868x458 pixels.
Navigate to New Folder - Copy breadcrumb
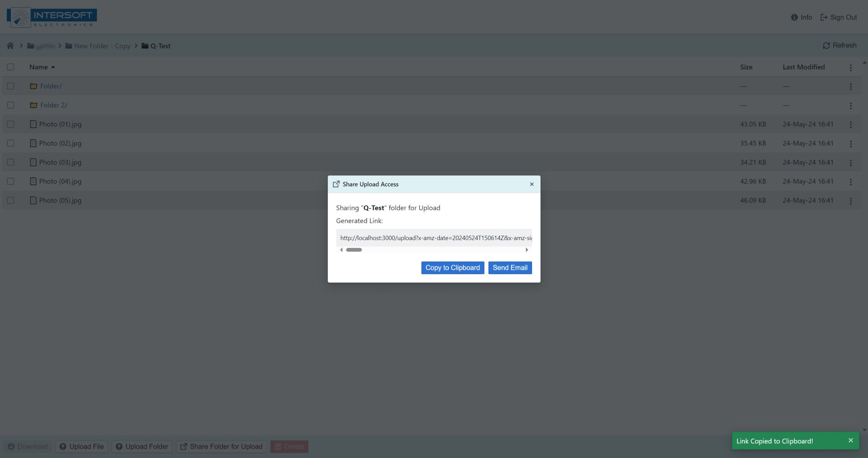[102, 46]
